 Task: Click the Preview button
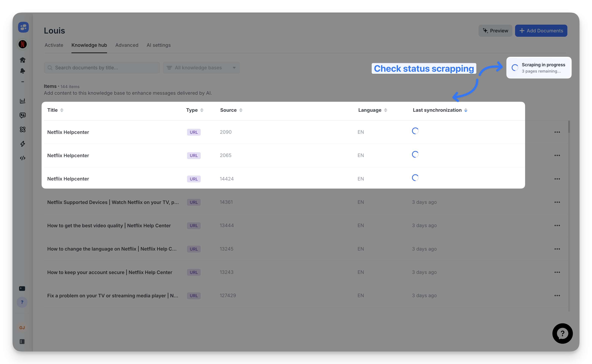point(495,31)
